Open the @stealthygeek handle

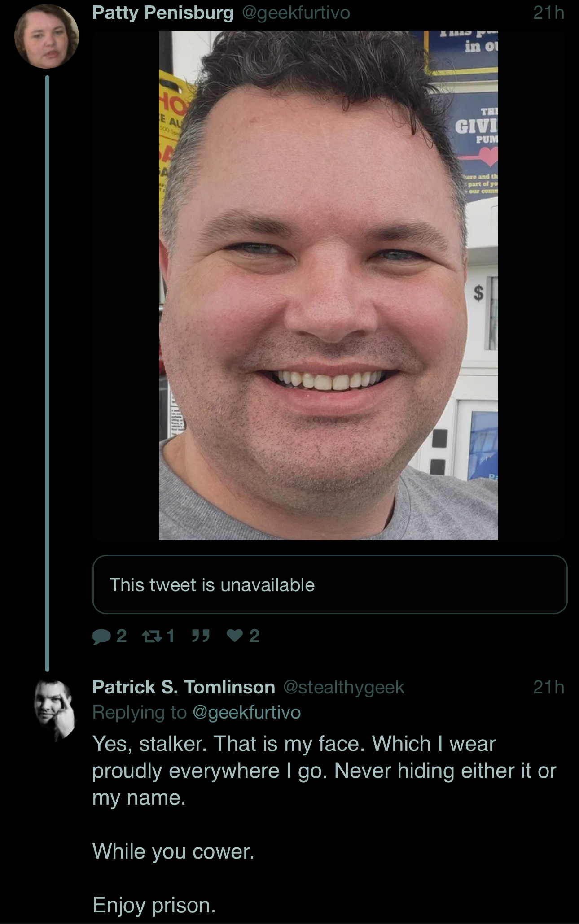pos(344,687)
